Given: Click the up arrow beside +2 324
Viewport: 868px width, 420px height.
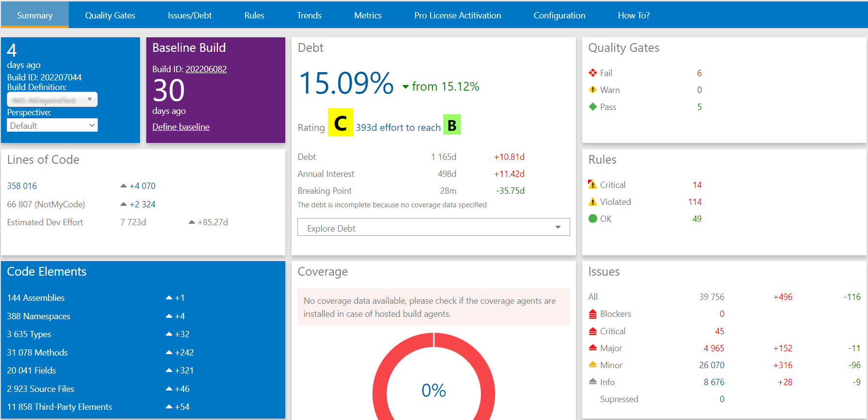Looking at the screenshot, I should pos(124,204).
